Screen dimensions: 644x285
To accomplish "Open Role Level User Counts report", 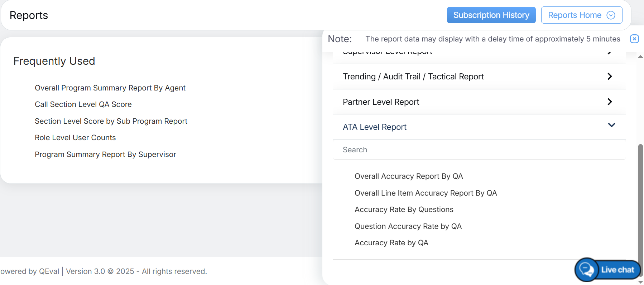I will [x=75, y=138].
